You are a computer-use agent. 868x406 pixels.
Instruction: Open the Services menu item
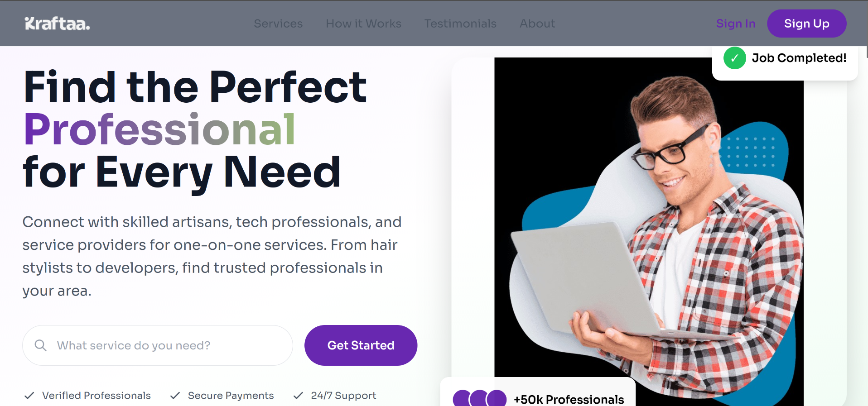click(278, 24)
